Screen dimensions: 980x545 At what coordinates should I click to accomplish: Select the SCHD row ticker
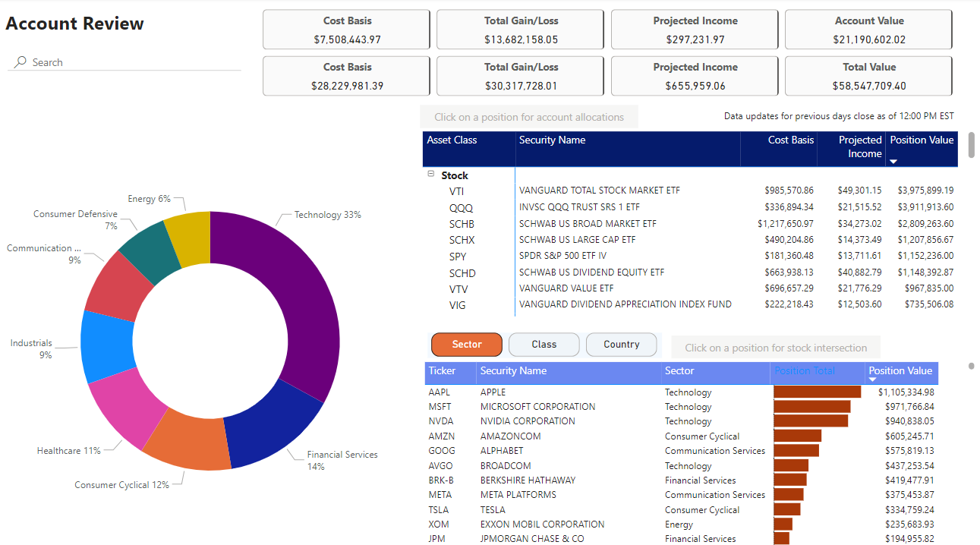[462, 273]
